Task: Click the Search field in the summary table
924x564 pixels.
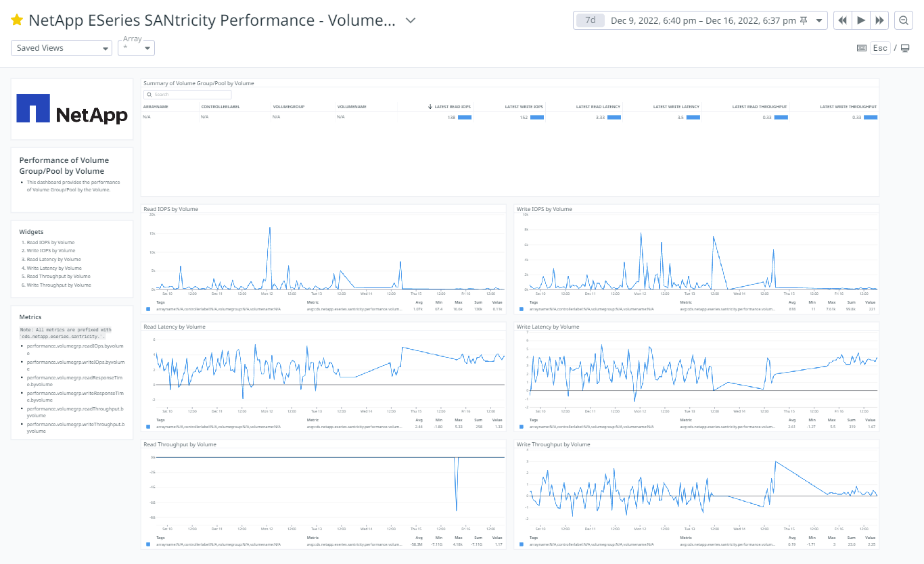Action: (187, 94)
